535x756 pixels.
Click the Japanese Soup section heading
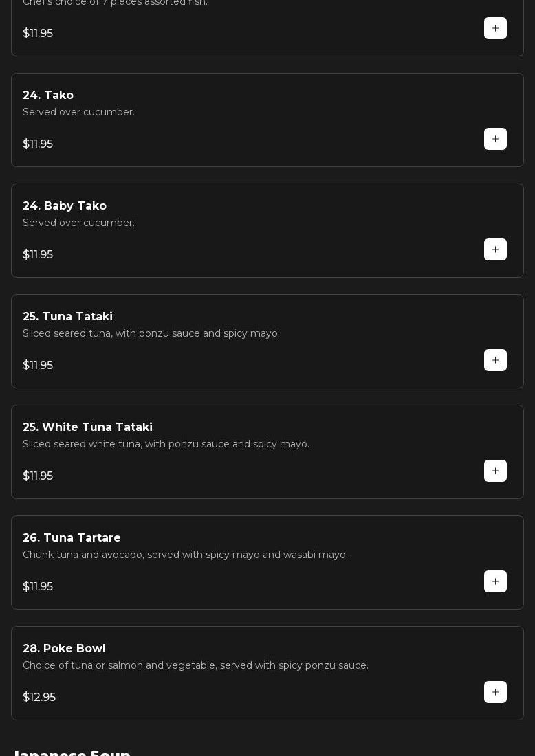tap(72, 752)
